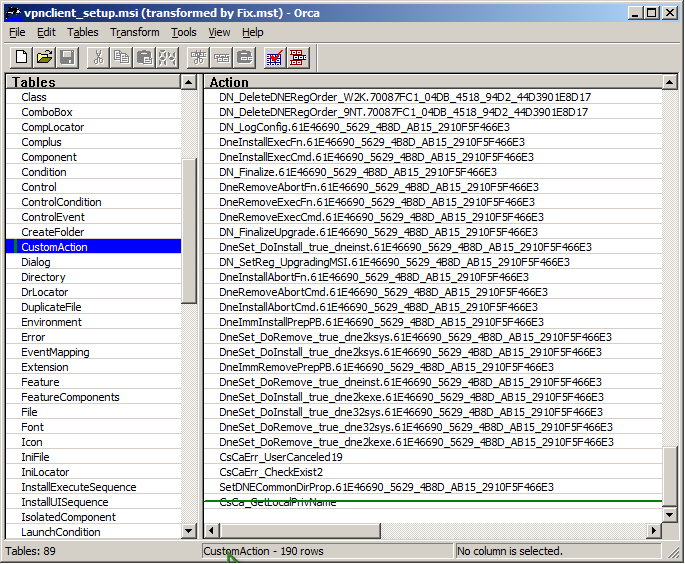Select the struck-through CsCa_GetLocalPrivName row
This screenshot has height=564, width=685.
[x=433, y=502]
